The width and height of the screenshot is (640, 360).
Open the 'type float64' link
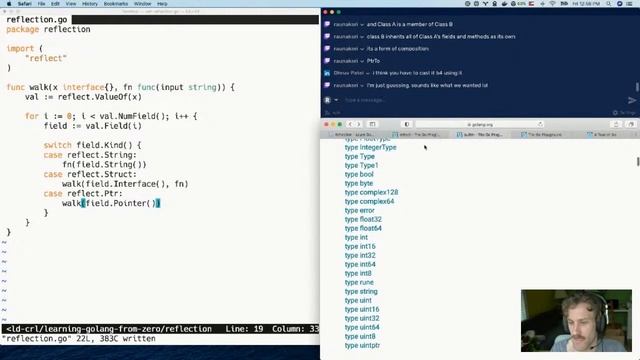(x=363, y=228)
